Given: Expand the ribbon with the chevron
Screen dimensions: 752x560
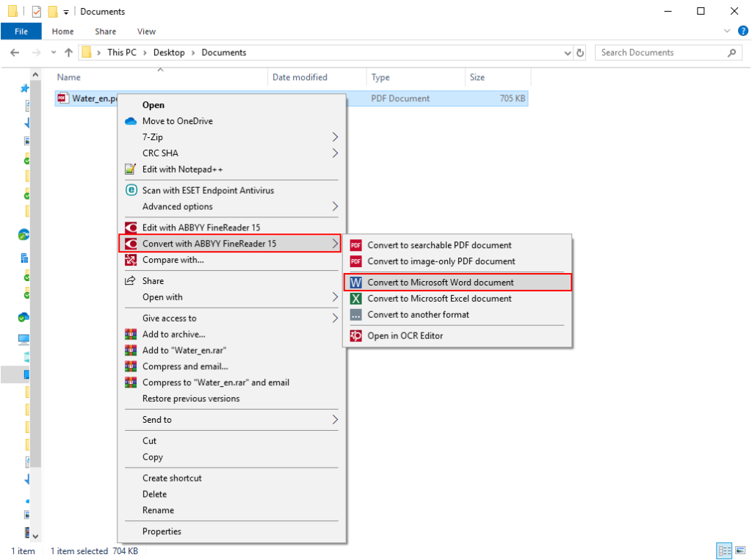Looking at the screenshot, I should (x=727, y=31).
